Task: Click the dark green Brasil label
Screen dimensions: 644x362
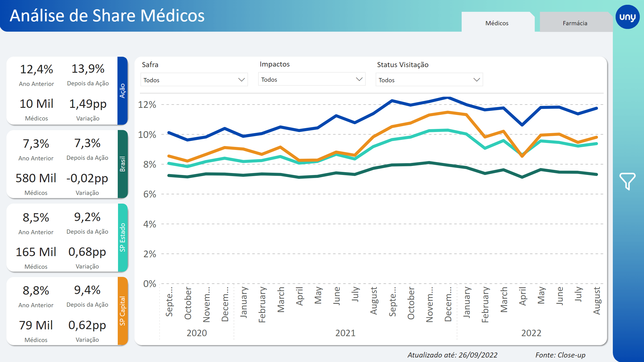Action: 123,164
